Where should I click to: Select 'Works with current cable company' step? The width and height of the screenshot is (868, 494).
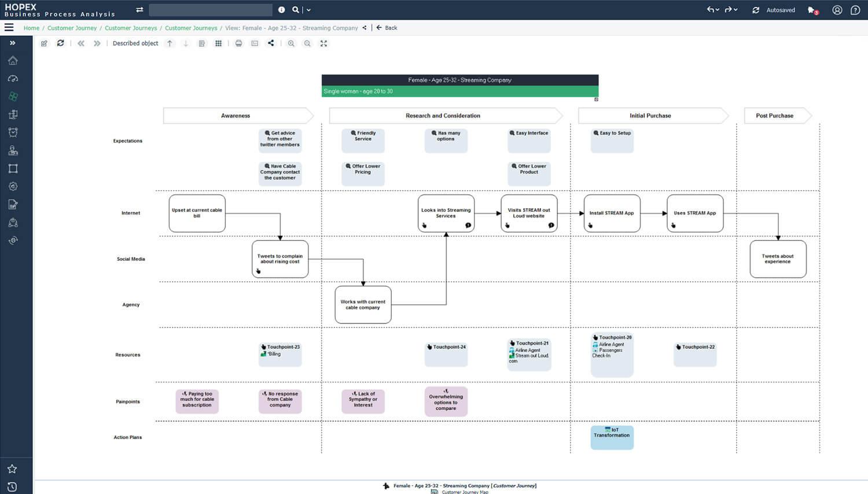click(363, 304)
